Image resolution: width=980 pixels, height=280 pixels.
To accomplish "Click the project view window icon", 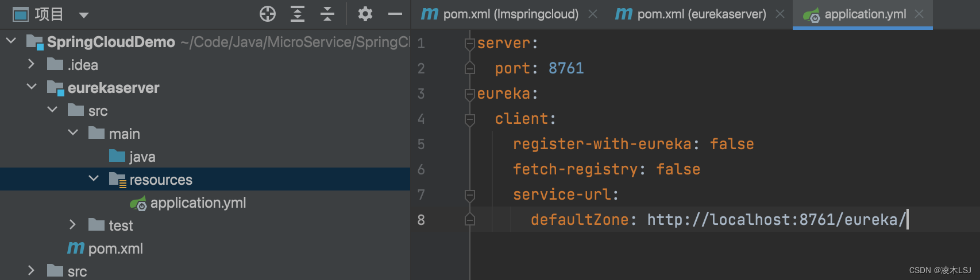I will pyautogui.click(x=21, y=14).
